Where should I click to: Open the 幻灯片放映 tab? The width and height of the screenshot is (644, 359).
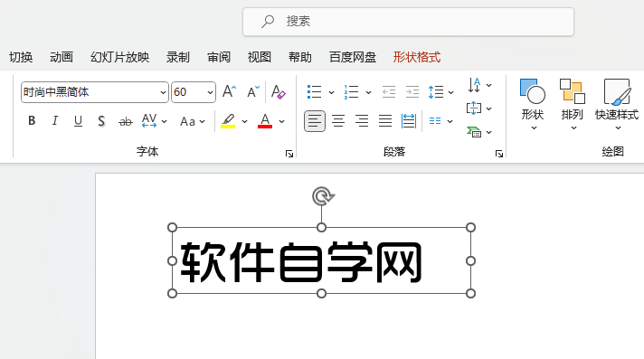click(120, 57)
